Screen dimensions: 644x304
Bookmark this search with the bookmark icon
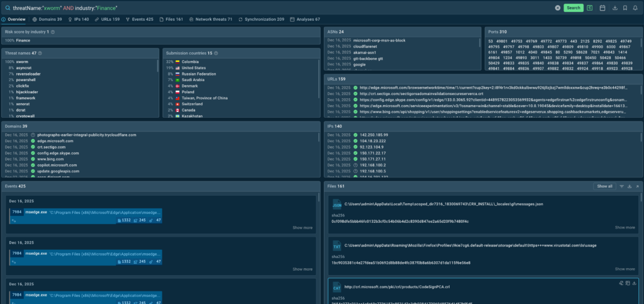[625, 8]
